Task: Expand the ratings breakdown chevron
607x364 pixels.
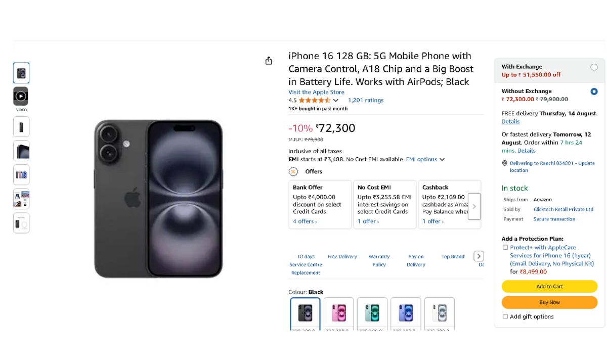Action: (x=336, y=100)
